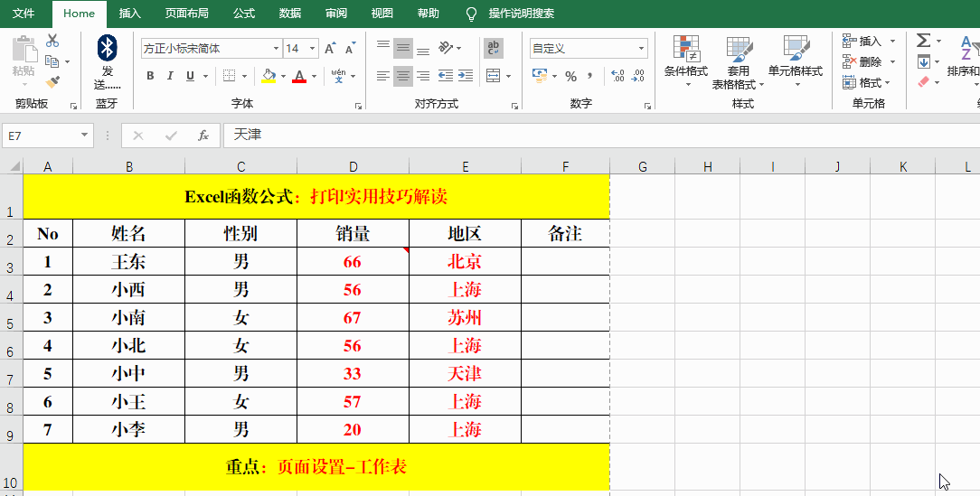Image resolution: width=980 pixels, height=496 pixels.
Task: Open fill color dropdown arrow
Action: [283, 76]
